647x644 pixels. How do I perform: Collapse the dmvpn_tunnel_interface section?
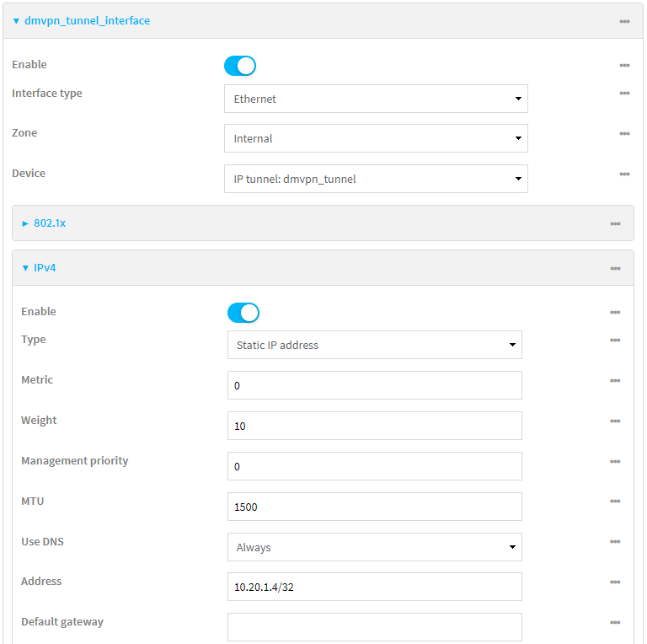click(x=81, y=21)
